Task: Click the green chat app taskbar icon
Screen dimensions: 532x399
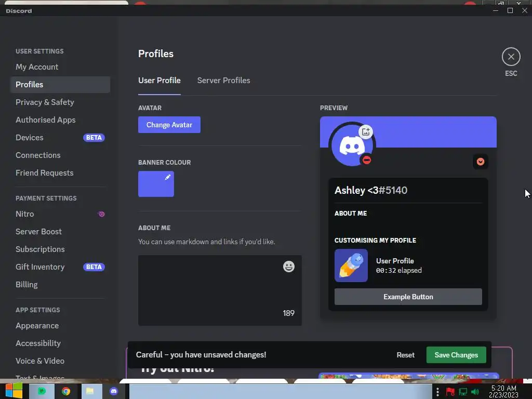Action: click(42, 391)
